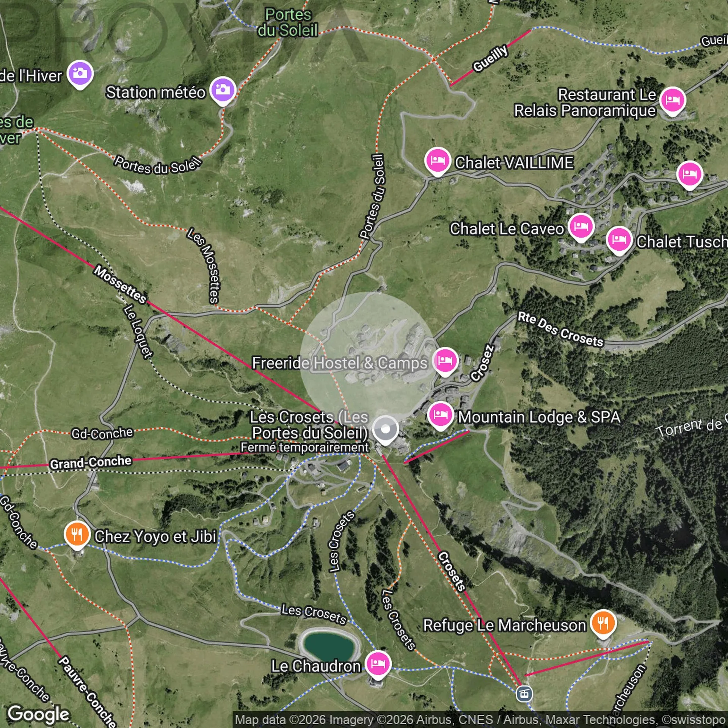Open the Chalet VAILLIME lodging pin
The width and height of the screenshot is (728, 728).
pyautogui.click(x=438, y=161)
